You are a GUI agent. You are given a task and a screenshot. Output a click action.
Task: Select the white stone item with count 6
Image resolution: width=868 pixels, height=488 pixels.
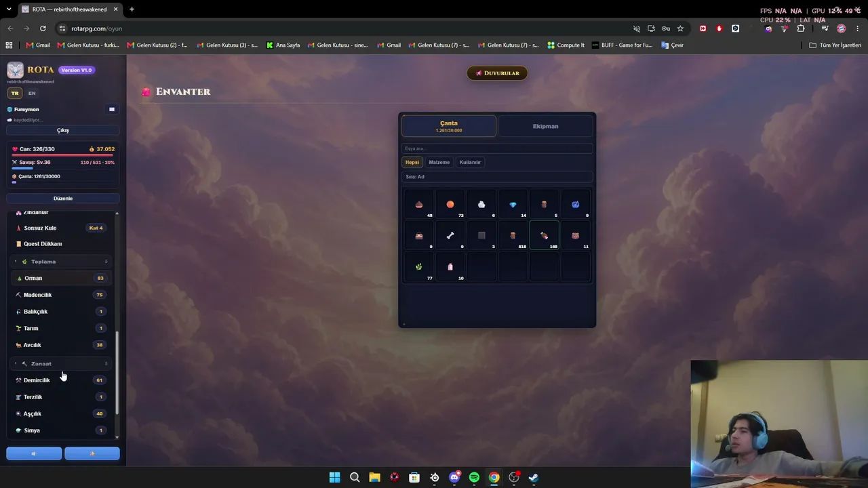(481, 205)
